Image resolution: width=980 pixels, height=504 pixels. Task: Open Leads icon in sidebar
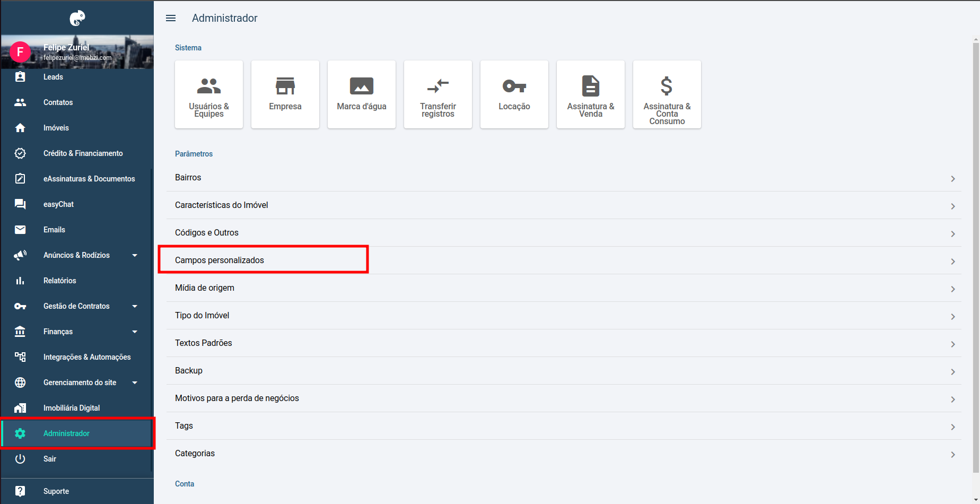tap(20, 77)
